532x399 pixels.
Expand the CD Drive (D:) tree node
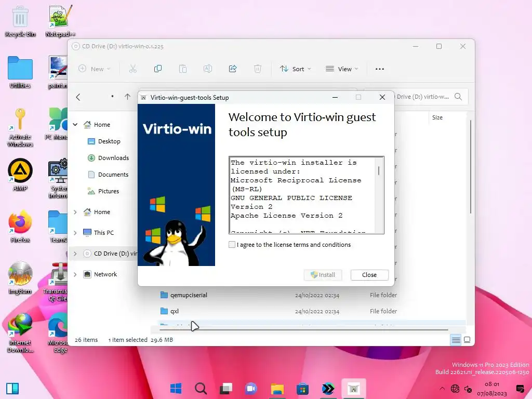(x=75, y=254)
